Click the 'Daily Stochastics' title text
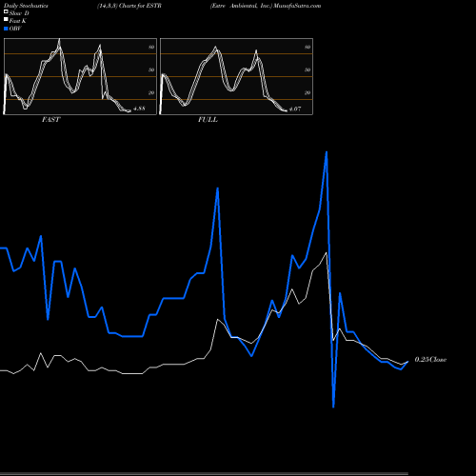The width and height of the screenshot is (476, 476). (x=26, y=6)
